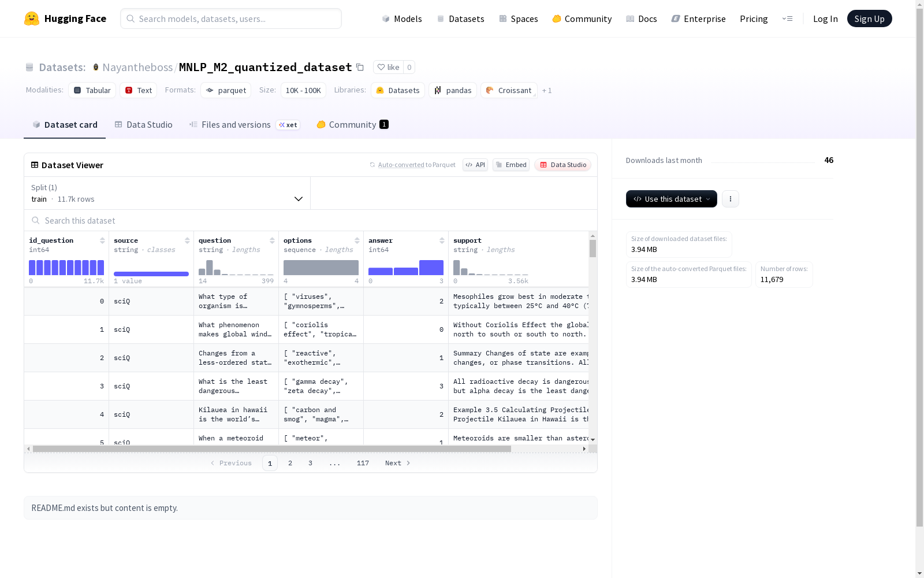Open the Community tab
The width and height of the screenshot is (924, 578).
[352, 125]
